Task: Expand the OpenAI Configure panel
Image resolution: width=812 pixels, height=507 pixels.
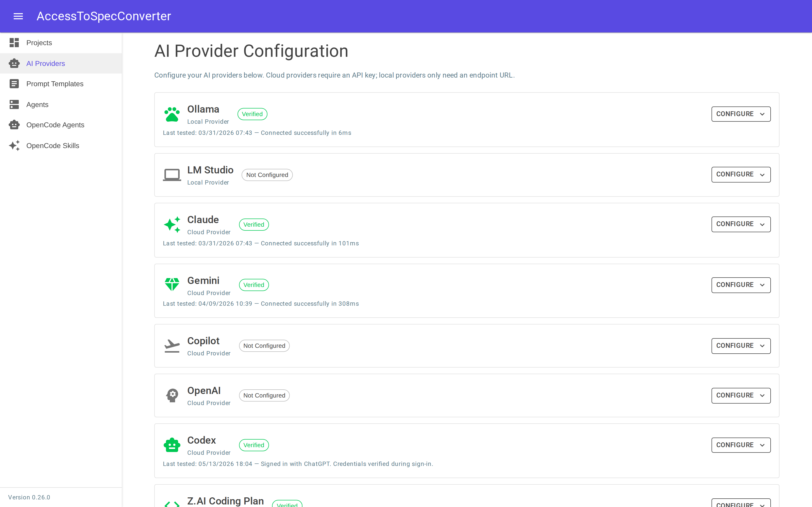Action: [x=740, y=395]
